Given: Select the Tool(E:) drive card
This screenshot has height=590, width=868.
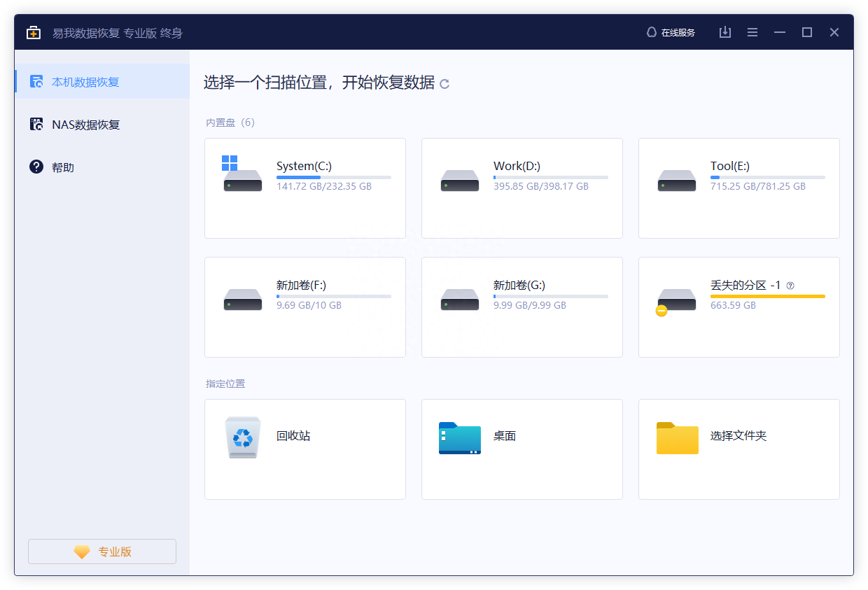Looking at the screenshot, I should click(x=738, y=188).
